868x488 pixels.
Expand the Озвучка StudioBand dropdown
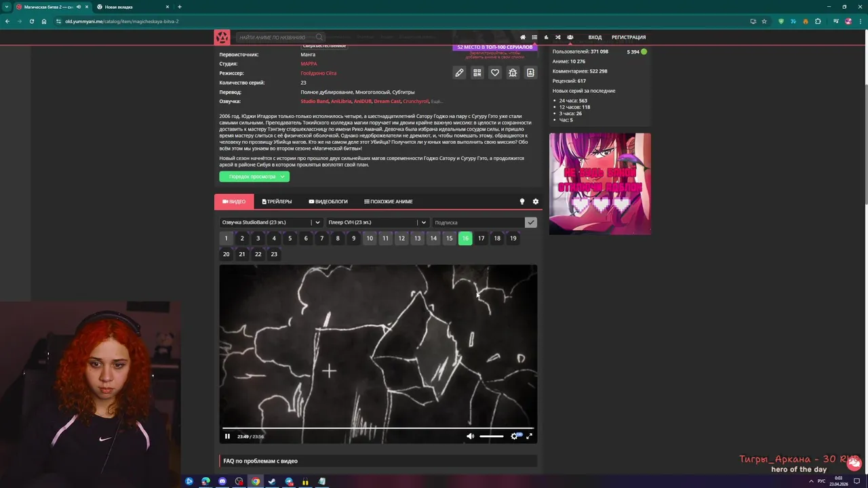(271, 222)
